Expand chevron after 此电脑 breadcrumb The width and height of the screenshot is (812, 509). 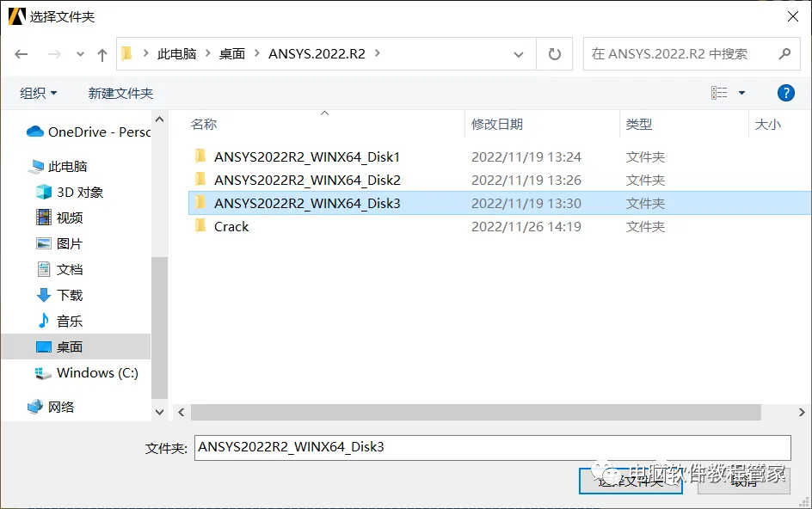207,53
